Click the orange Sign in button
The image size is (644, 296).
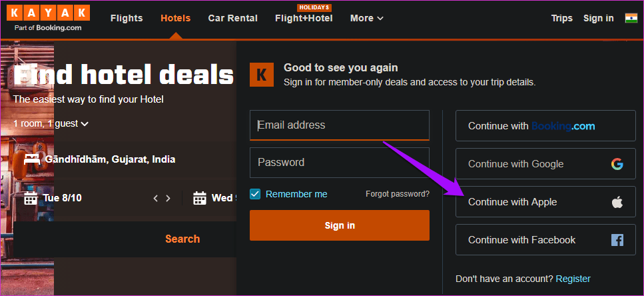click(340, 225)
